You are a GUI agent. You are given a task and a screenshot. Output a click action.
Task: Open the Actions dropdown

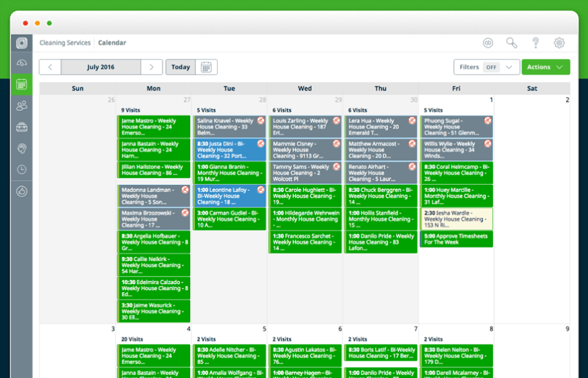pyautogui.click(x=546, y=67)
